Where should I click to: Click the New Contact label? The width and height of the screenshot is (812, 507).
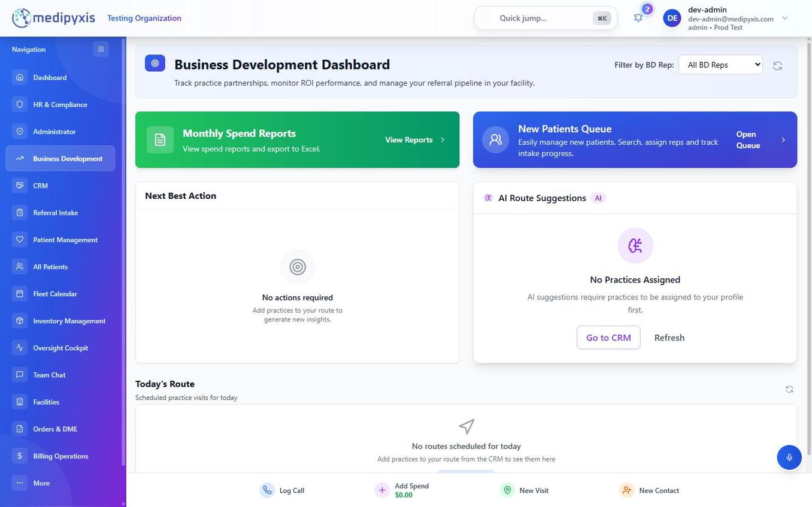[x=659, y=490]
